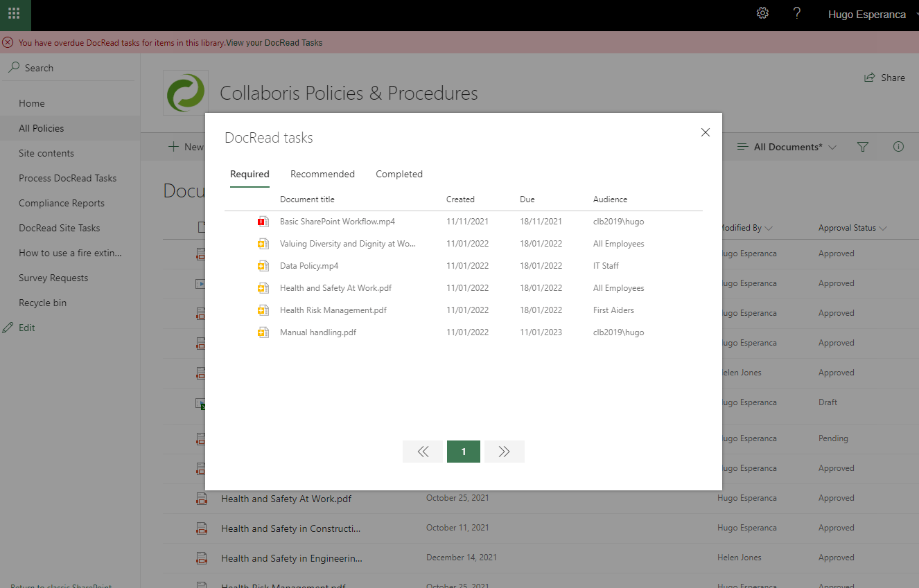
Task: Click the Collaboris site logo
Action: click(186, 93)
